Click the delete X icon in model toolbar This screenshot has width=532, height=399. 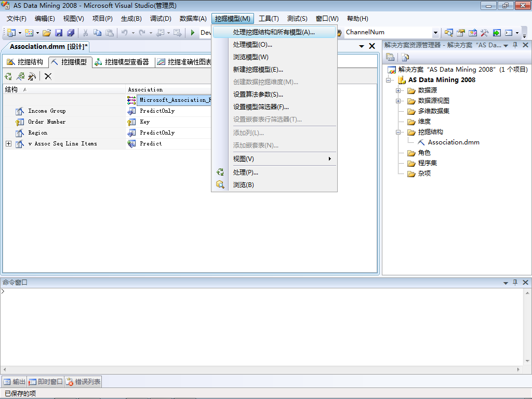[x=48, y=76]
